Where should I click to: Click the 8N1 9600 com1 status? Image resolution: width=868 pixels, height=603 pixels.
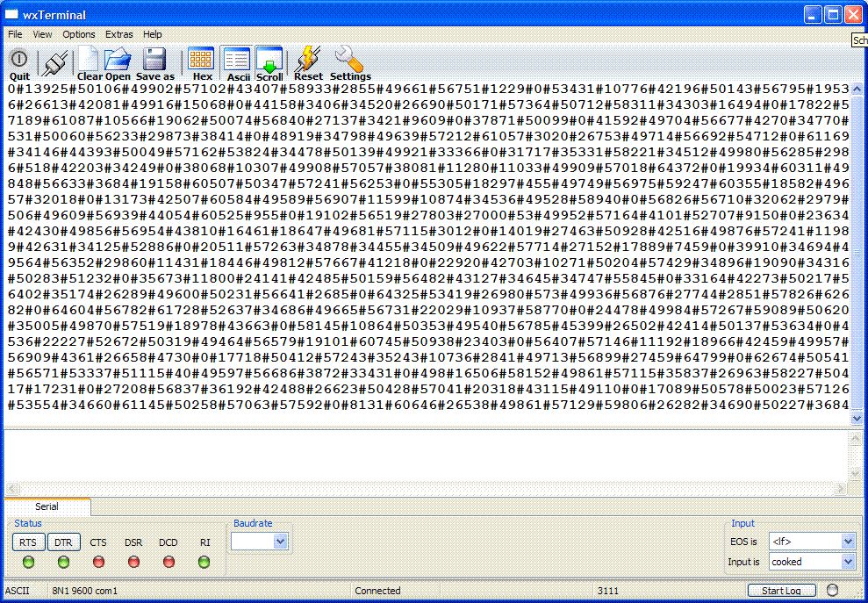(x=85, y=591)
